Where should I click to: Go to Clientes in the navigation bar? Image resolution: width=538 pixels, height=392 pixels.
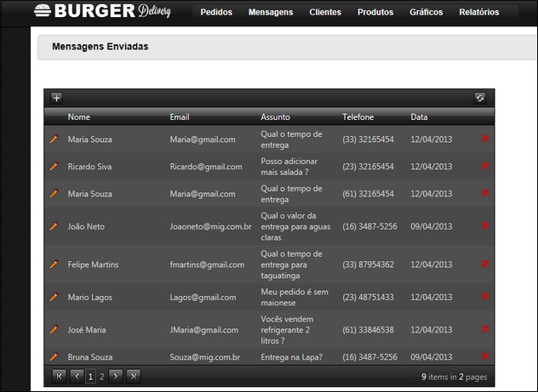click(325, 13)
